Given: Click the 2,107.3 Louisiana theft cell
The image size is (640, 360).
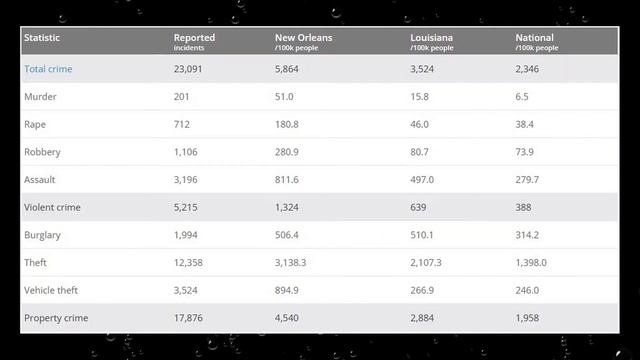Looking at the screenshot, I should pyautogui.click(x=426, y=262).
